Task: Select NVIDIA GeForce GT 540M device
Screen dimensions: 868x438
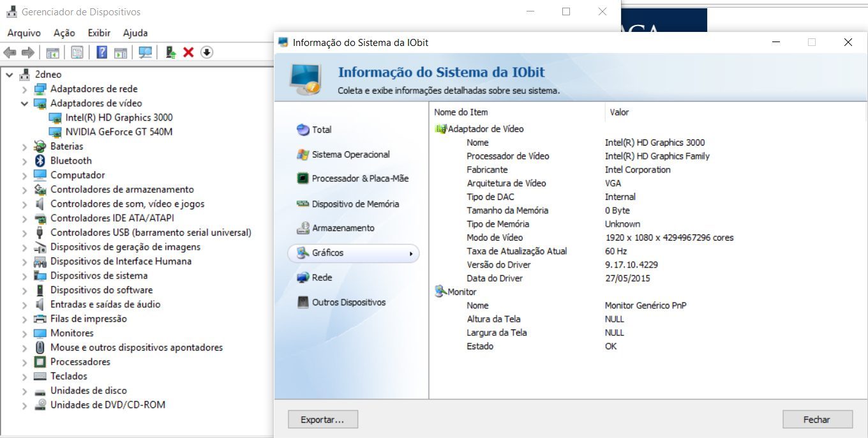Action: (x=119, y=132)
